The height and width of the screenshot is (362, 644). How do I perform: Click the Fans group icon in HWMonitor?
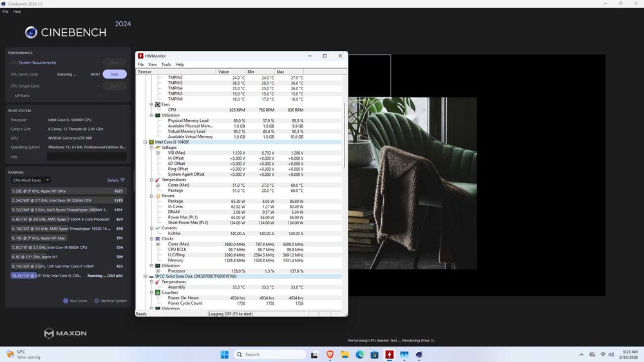tap(157, 104)
